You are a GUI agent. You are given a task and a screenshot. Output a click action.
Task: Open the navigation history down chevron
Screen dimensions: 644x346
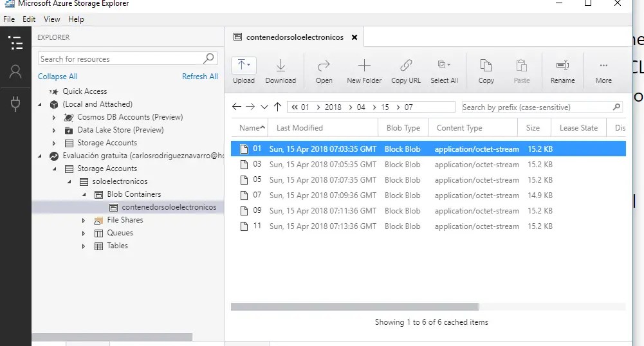tap(264, 107)
